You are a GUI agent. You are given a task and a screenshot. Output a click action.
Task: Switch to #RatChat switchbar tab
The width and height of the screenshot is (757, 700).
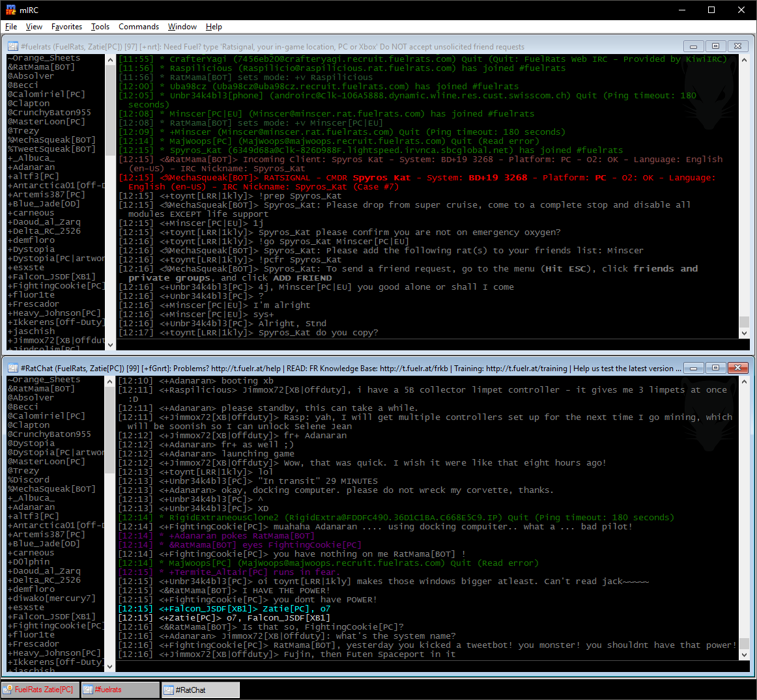[x=201, y=690]
